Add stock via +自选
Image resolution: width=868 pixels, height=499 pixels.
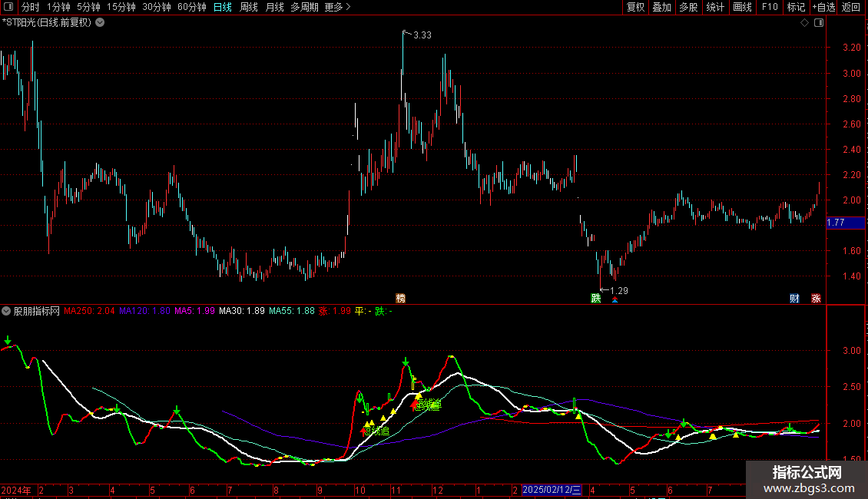pos(823,7)
